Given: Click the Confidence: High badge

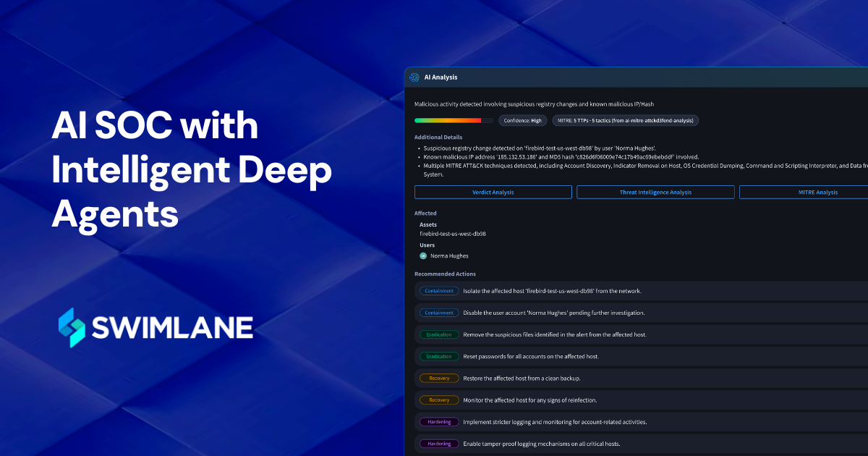Looking at the screenshot, I should point(522,121).
